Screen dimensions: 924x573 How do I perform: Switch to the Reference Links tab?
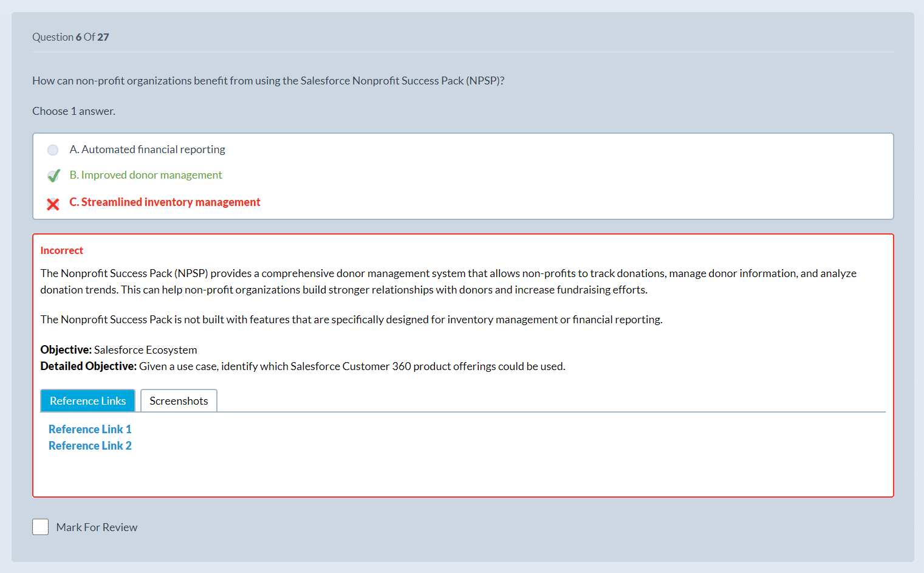[87, 401]
